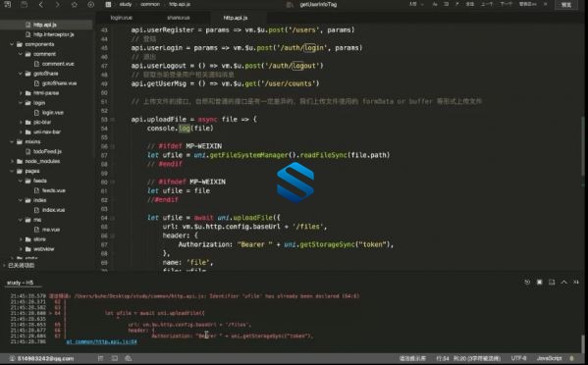
Task: Stop the console with the square icon
Action: coord(539,282)
